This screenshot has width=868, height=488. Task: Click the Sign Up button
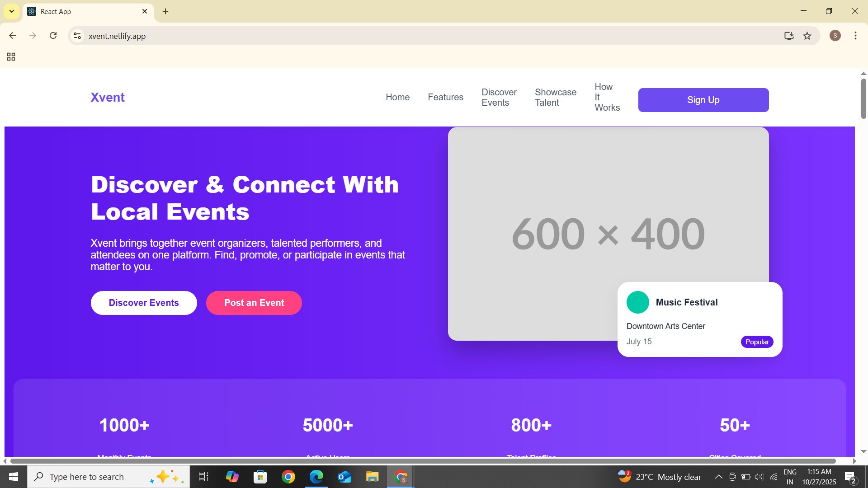click(x=703, y=100)
